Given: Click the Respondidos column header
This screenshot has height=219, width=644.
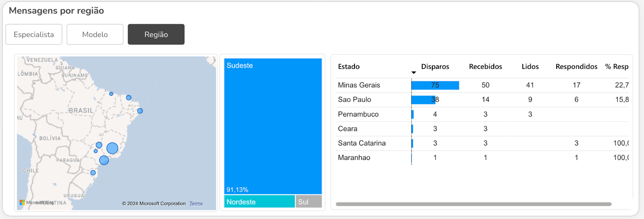Looking at the screenshot, I should pyautogui.click(x=576, y=67).
